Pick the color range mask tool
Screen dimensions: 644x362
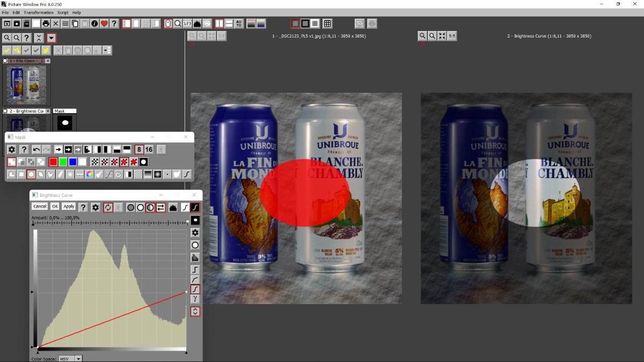point(90,174)
